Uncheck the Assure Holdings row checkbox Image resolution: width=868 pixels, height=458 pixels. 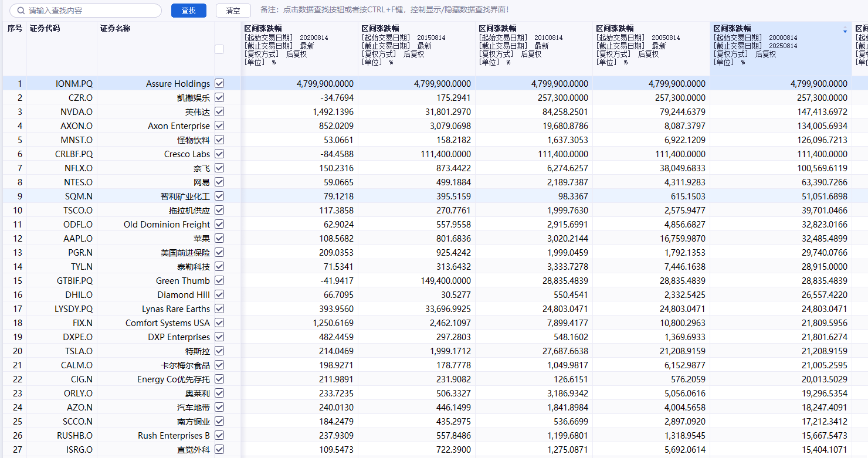[219, 83]
